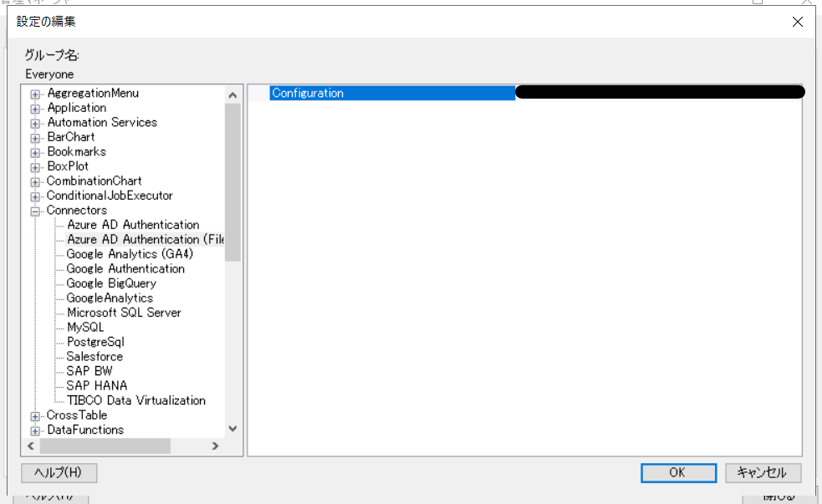Collapse the Connectors tree node

35,211
